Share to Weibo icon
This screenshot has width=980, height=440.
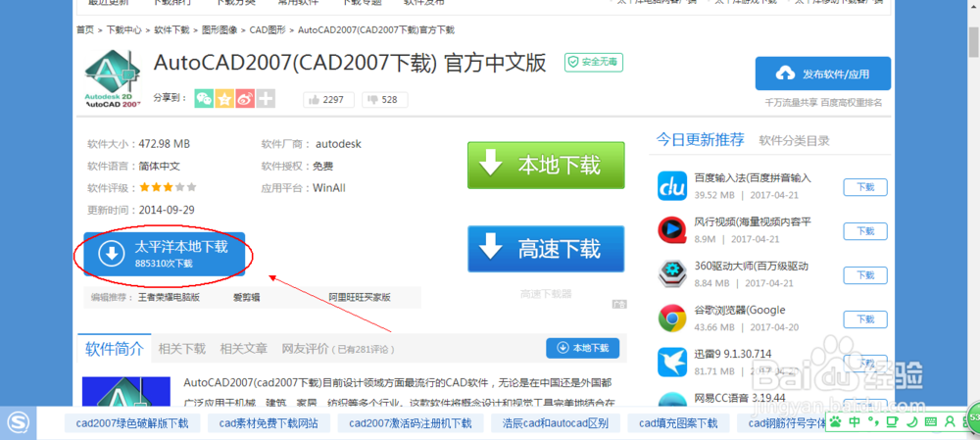click(x=245, y=99)
